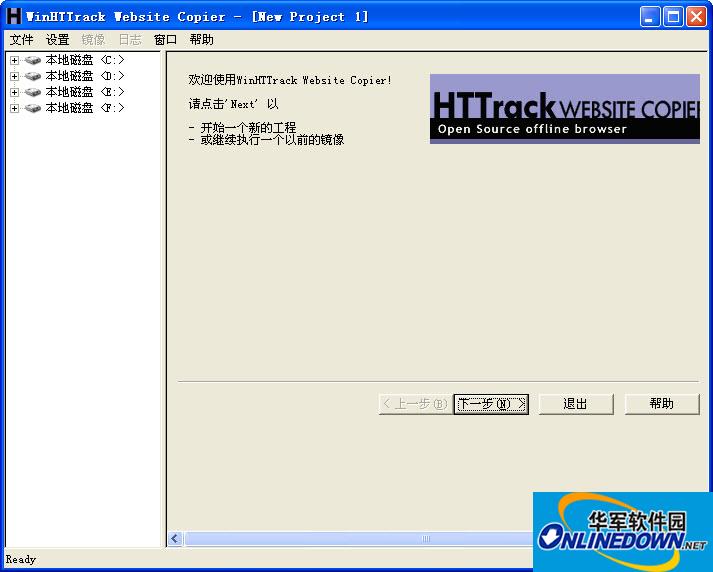Select the 本地磁盘 <D:> label
Screen dimensions: 713x572
pos(85,76)
